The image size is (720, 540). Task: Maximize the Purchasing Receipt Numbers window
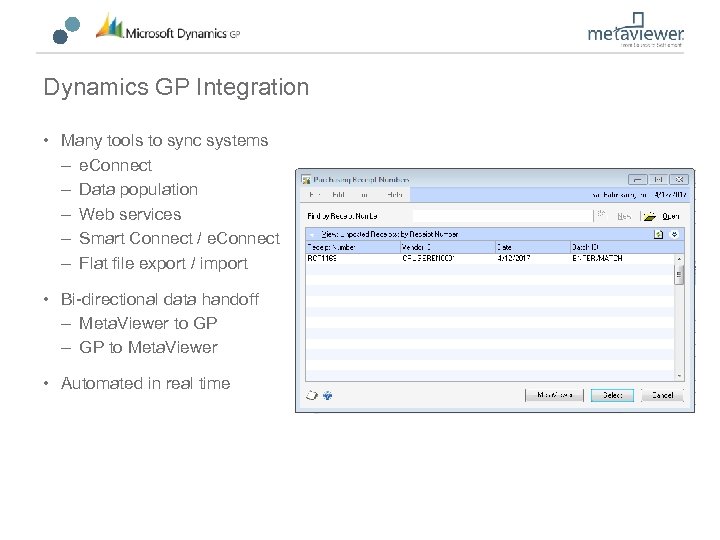click(x=658, y=180)
